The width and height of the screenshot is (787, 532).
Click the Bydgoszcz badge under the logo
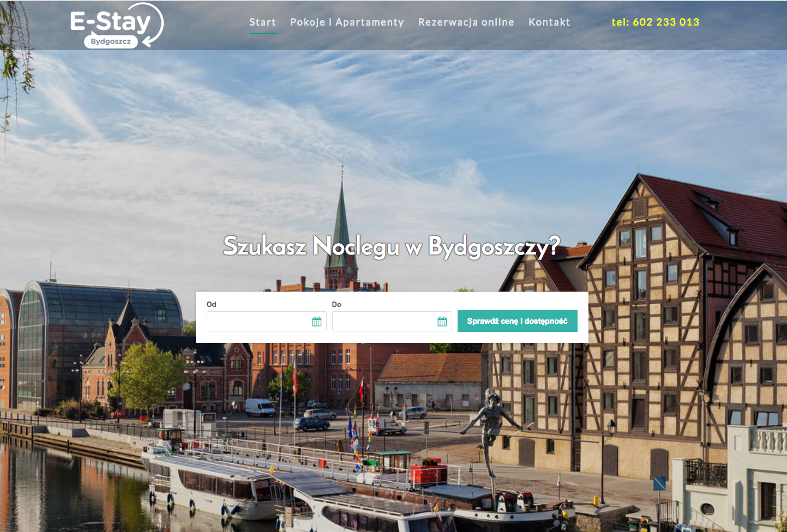click(111, 41)
